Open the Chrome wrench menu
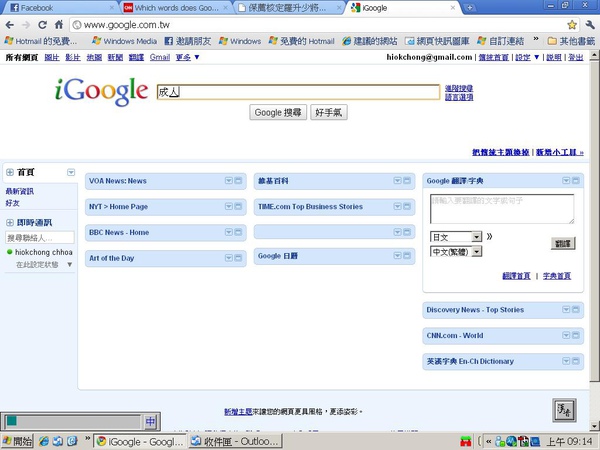The height and width of the screenshot is (450, 600). 590,25
